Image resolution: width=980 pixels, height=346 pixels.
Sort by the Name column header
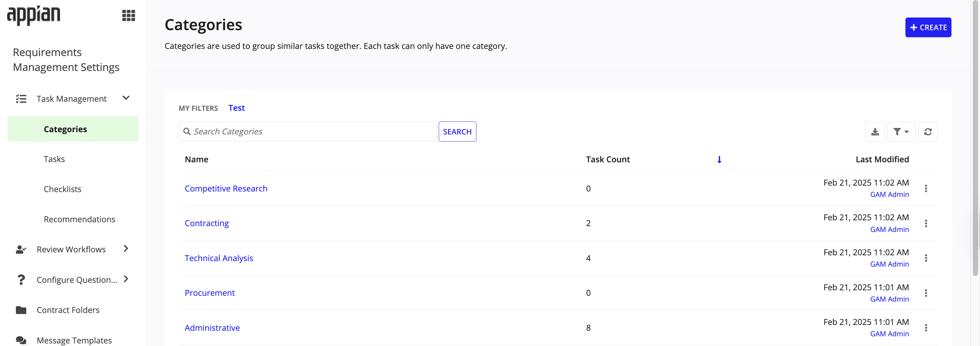(196, 160)
